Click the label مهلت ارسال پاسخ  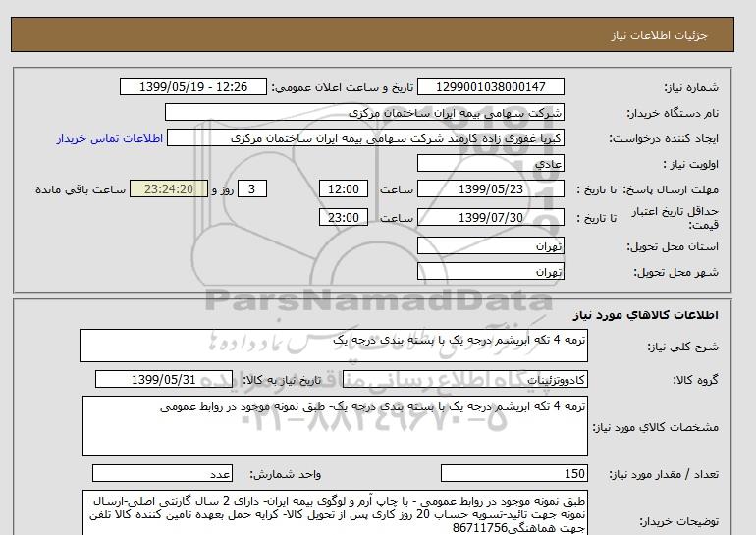pos(672,189)
